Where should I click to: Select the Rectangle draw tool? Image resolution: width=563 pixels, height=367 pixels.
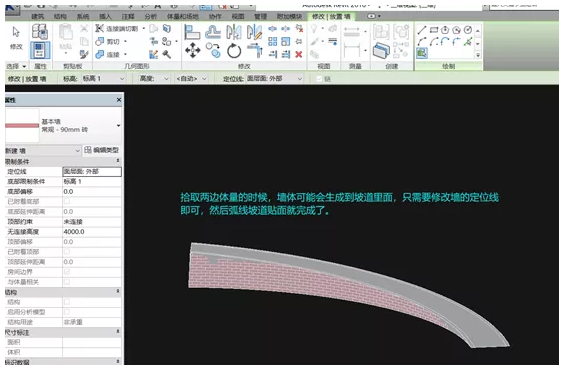click(434, 30)
